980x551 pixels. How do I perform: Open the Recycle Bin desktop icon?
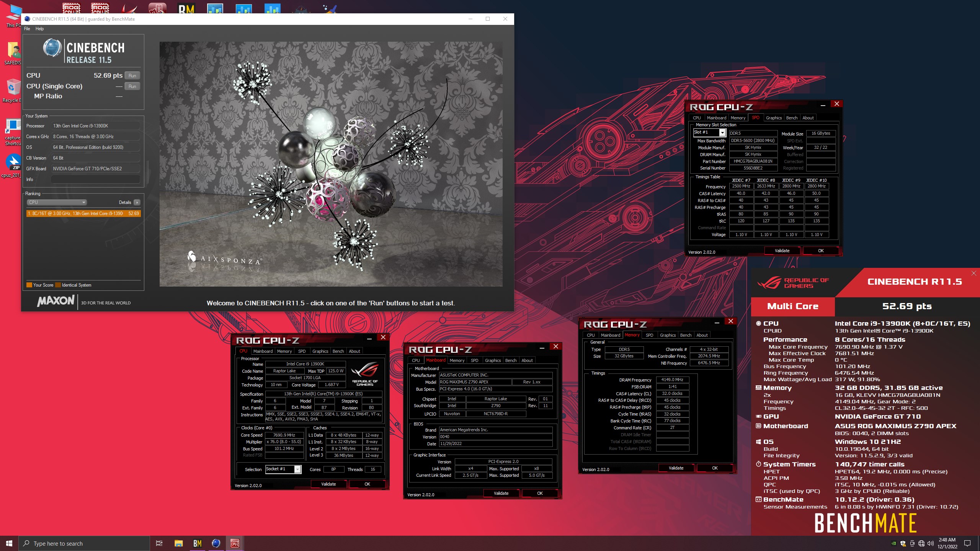coord(13,90)
